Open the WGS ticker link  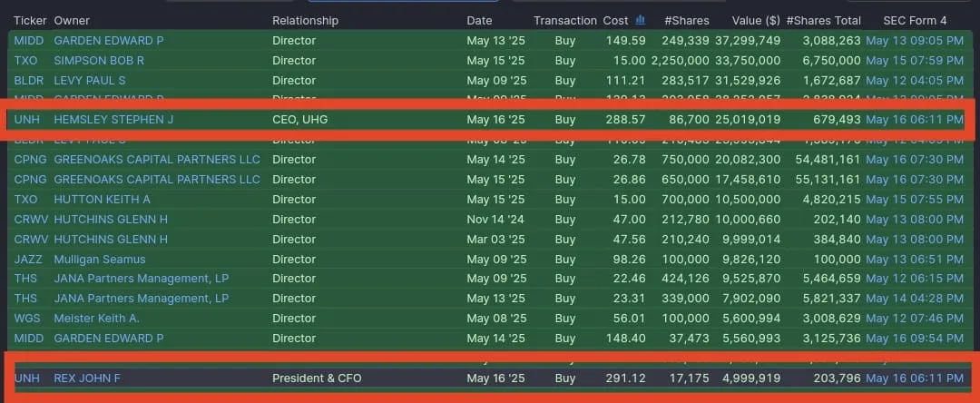click(27, 318)
